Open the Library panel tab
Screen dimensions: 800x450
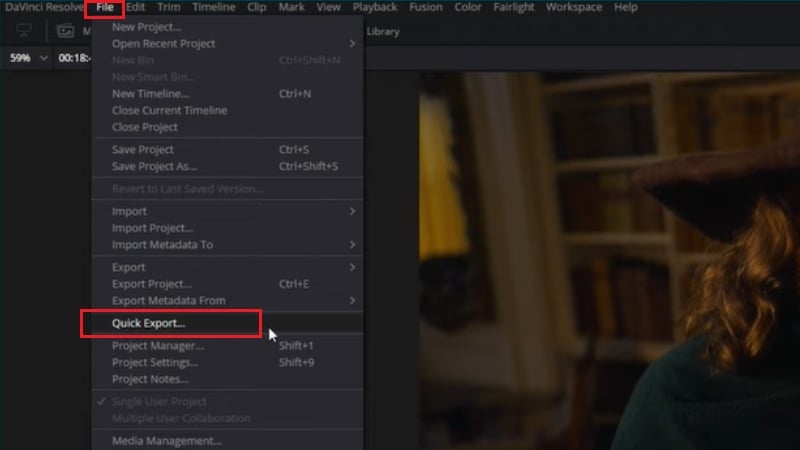coord(383,32)
